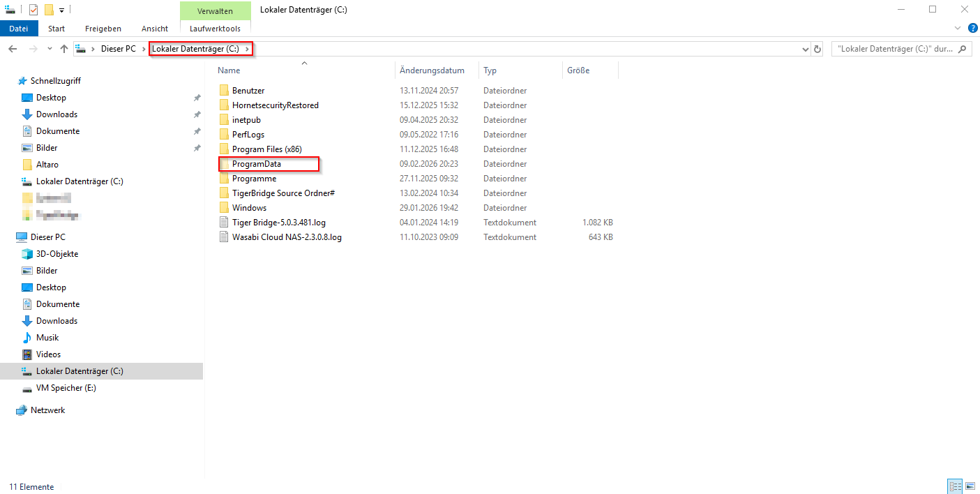Viewport: 980px width, 494px height.
Task: Click the search box for Lokaler Datenträger
Action: [x=895, y=49]
